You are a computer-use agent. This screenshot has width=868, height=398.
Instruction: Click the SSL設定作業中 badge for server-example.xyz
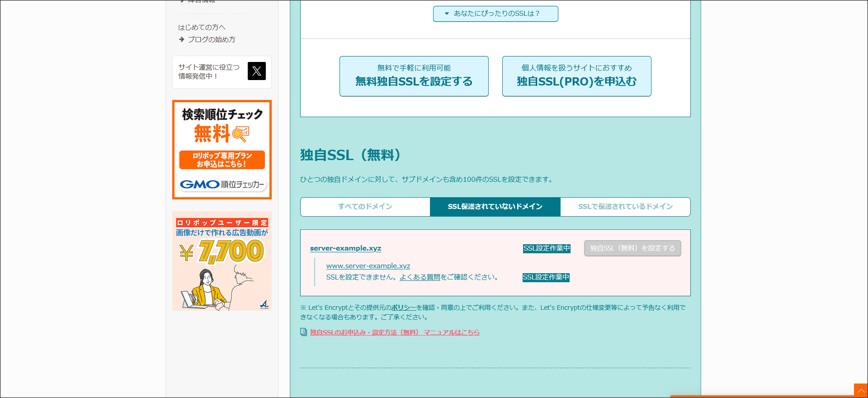(x=547, y=248)
